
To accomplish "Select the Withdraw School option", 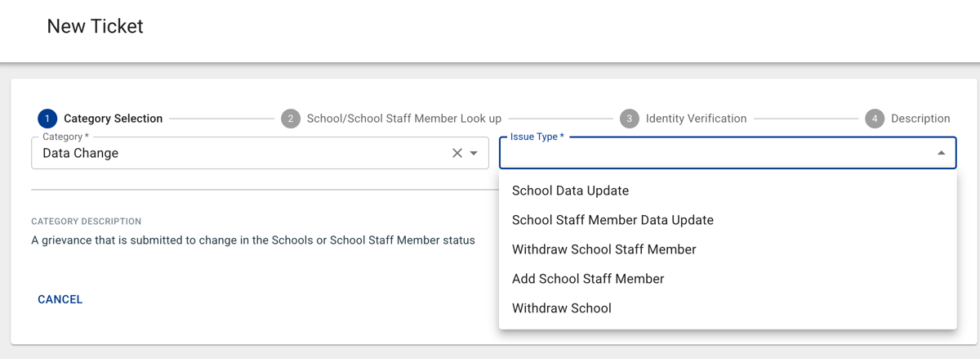I will 561,308.
